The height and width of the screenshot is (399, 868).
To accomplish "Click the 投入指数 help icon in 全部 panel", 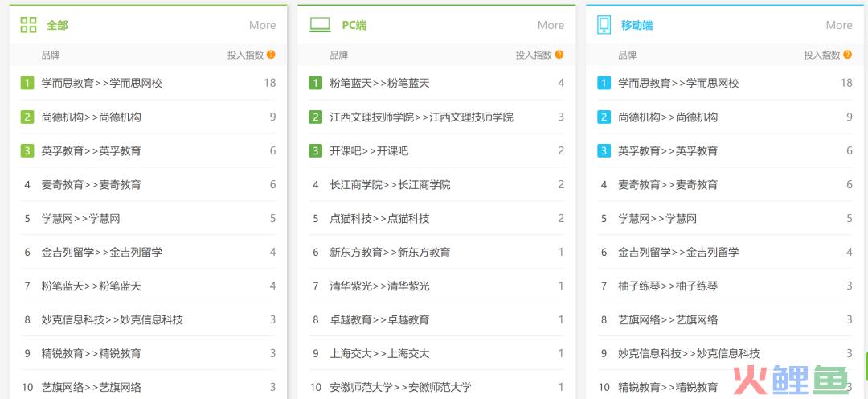I will [x=271, y=55].
